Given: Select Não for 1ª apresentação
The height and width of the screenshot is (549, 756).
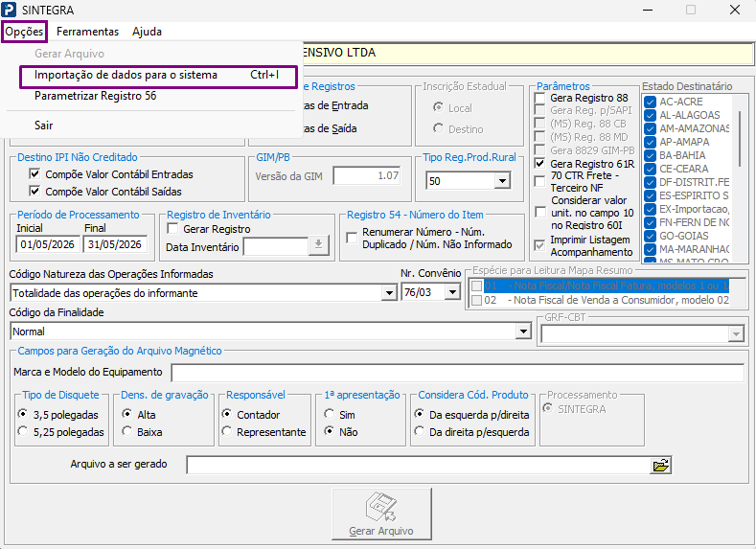Looking at the screenshot, I should (x=330, y=431).
